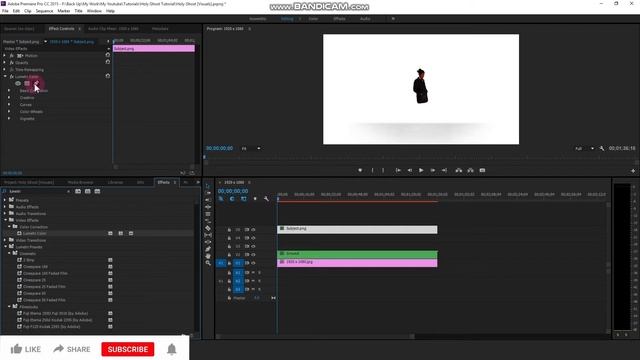
Task: Expand the Presets folder in Effects
Action: 5,200
